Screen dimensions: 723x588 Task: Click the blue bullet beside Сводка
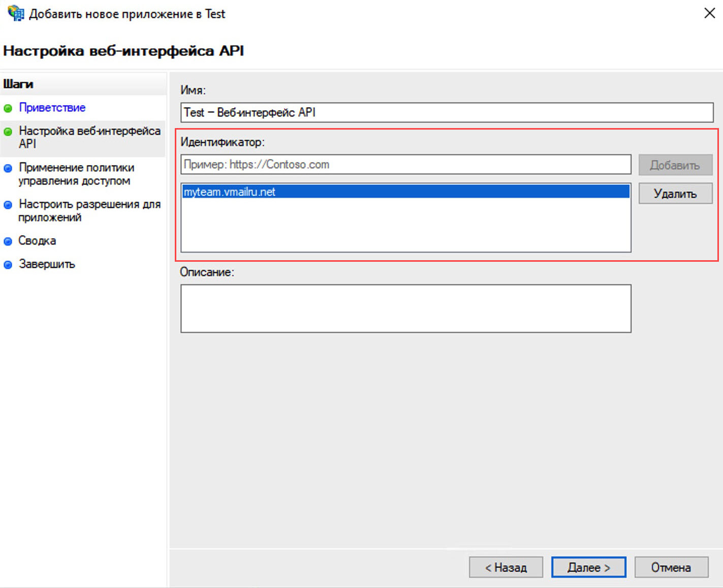coord(8,241)
